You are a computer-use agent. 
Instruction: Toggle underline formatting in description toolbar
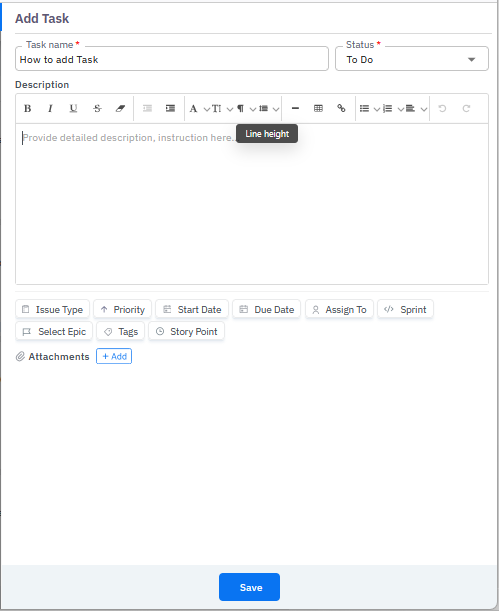73,108
